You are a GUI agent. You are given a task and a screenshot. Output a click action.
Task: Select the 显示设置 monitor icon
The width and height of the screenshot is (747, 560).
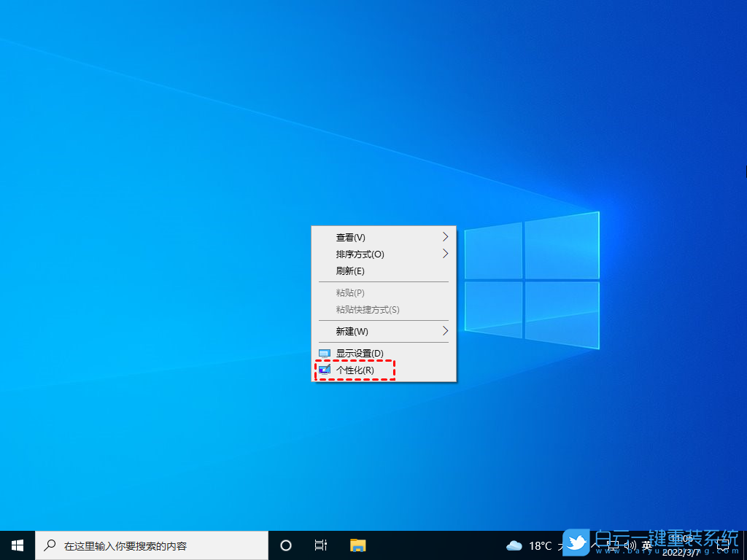323,353
